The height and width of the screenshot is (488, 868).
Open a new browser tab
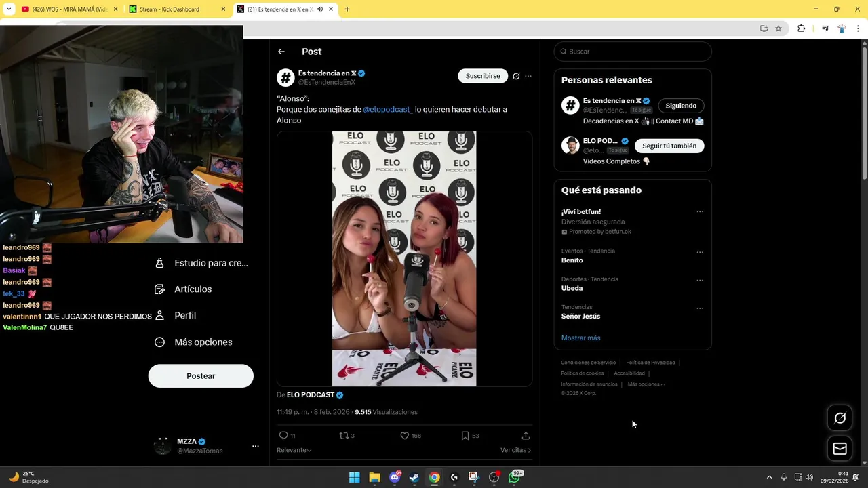[x=347, y=9]
